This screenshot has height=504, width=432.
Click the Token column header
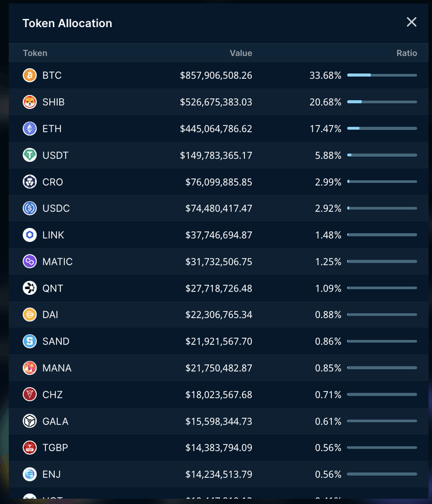35,53
